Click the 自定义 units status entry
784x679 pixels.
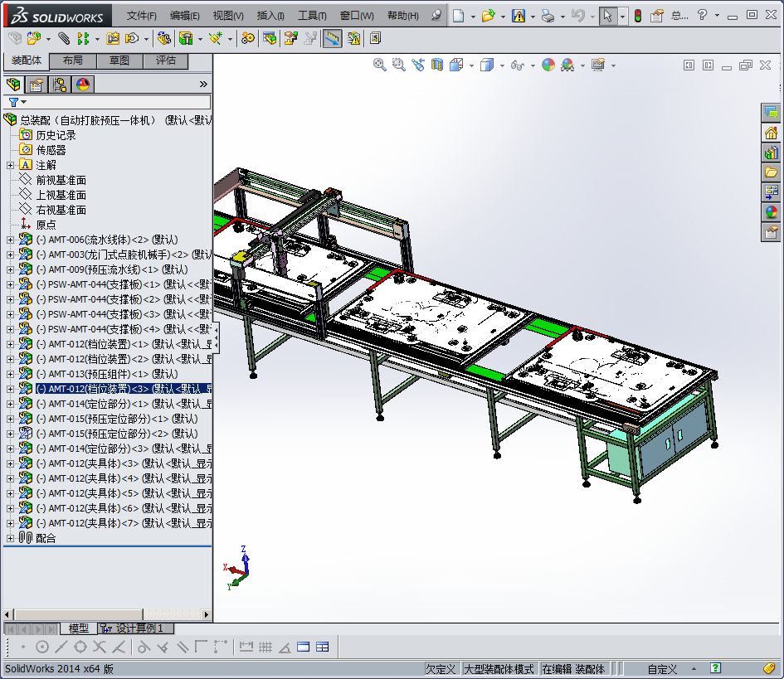[x=662, y=668]
